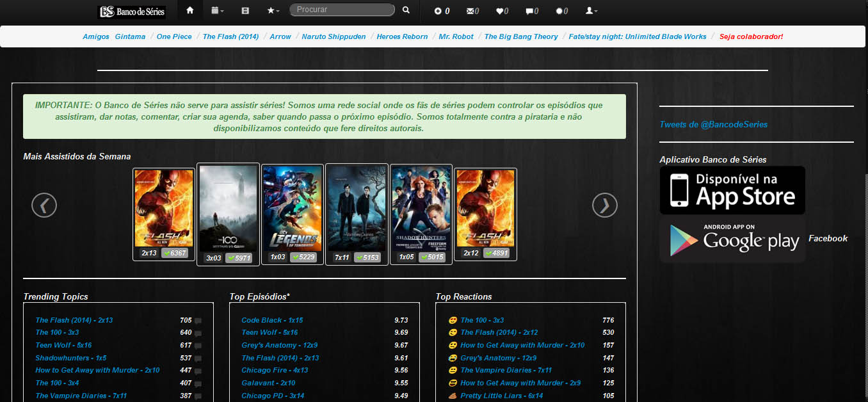Show next shows with right carousel arrow

click(605, 205)
